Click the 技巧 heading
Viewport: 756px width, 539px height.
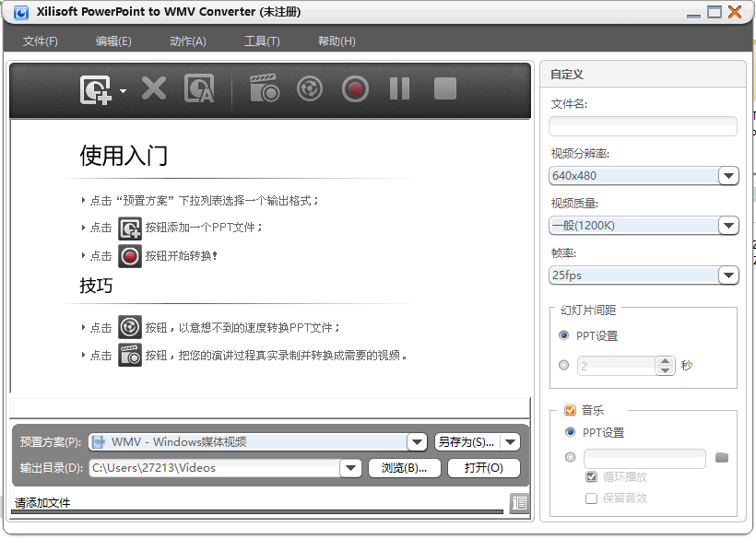(96, 286)
